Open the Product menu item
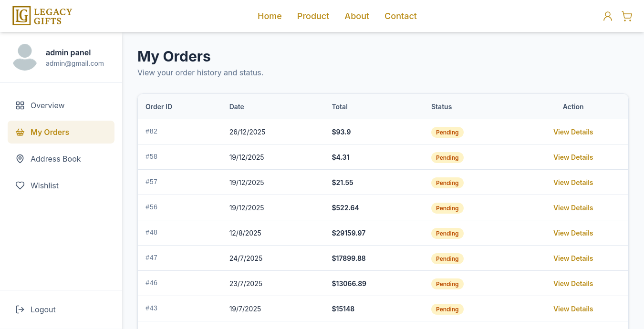This screenshot has height=329, width=644. (x=313, y=16)
